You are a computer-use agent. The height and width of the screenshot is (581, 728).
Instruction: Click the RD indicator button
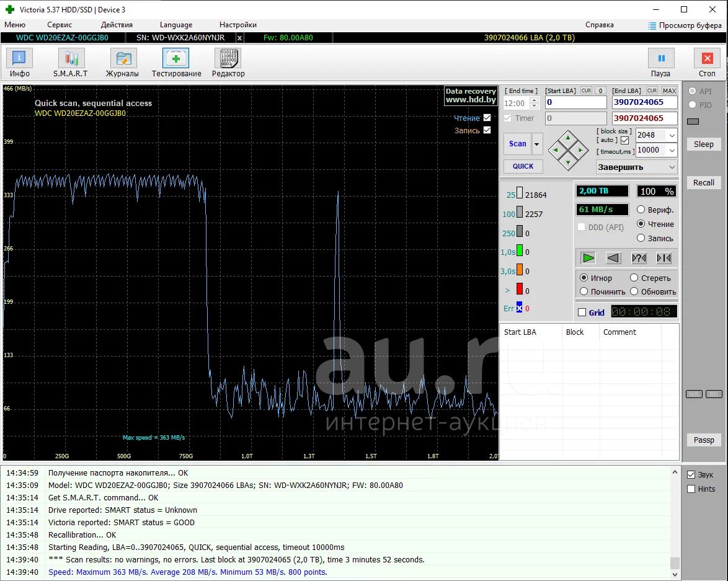tap(714, 394)
